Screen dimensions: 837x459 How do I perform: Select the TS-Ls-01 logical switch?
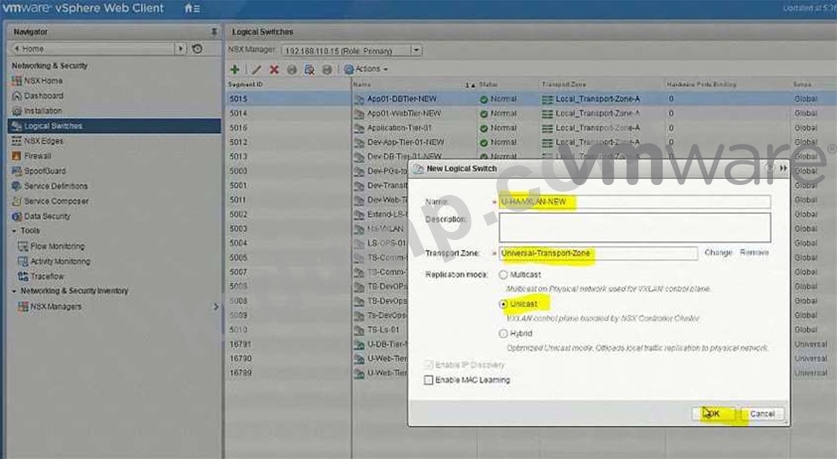383,330
